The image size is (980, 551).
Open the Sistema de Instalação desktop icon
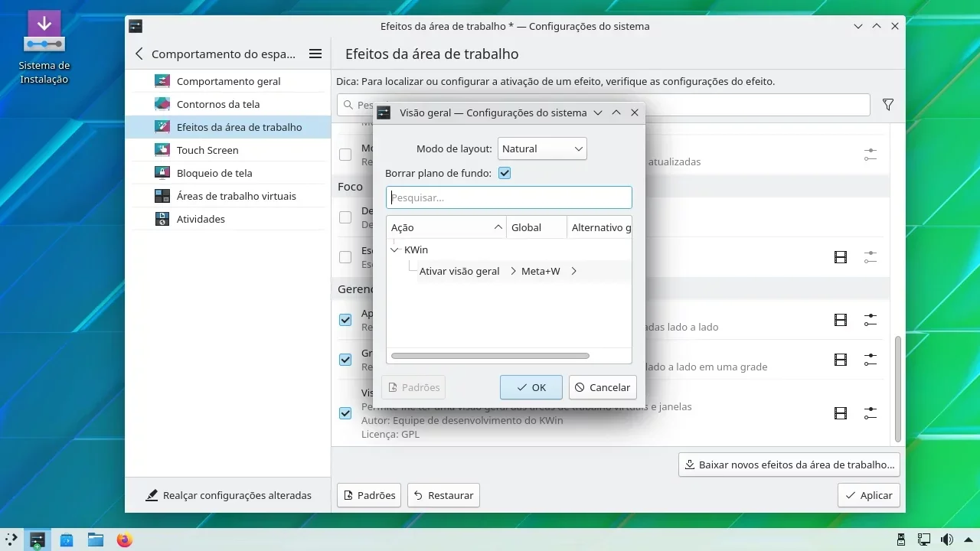[44, 47]
